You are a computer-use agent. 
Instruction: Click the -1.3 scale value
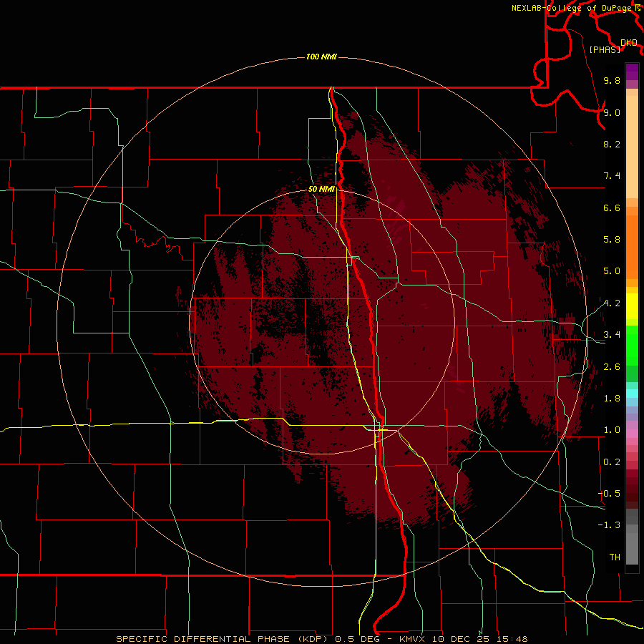click(x=609, y=525)
